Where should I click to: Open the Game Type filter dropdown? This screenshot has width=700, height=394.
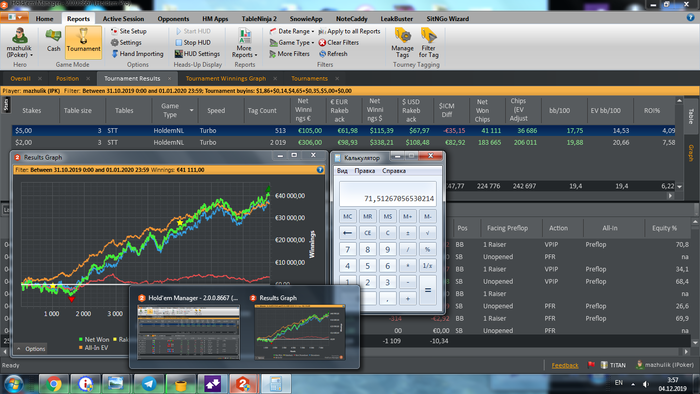click(292, 42)
